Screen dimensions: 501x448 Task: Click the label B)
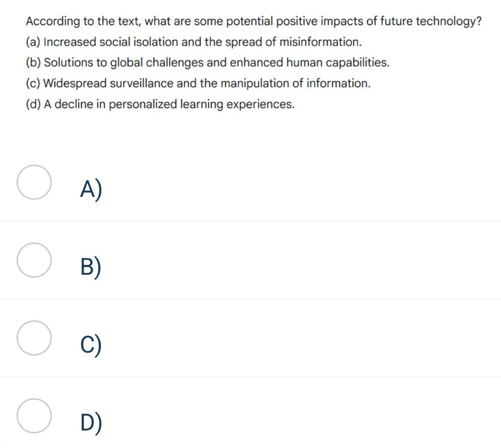pyautogui.click(x=91, y=267)
